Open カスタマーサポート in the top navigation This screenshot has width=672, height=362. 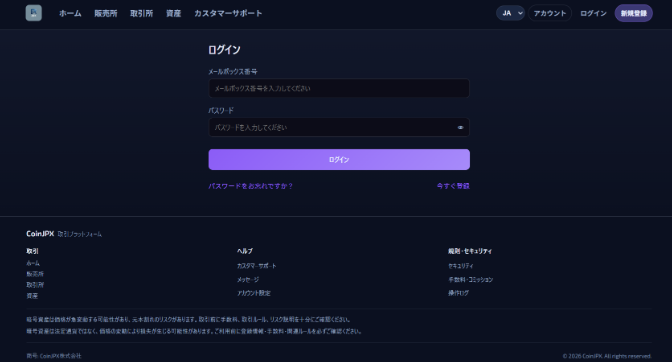click(x=228, y=13)
